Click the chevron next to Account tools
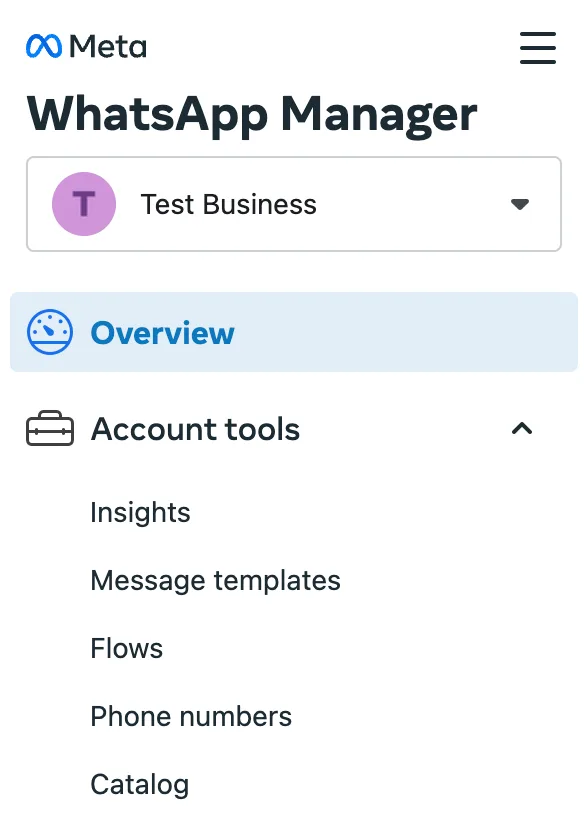The image size is (584, 830). click(x=522, y=428)
